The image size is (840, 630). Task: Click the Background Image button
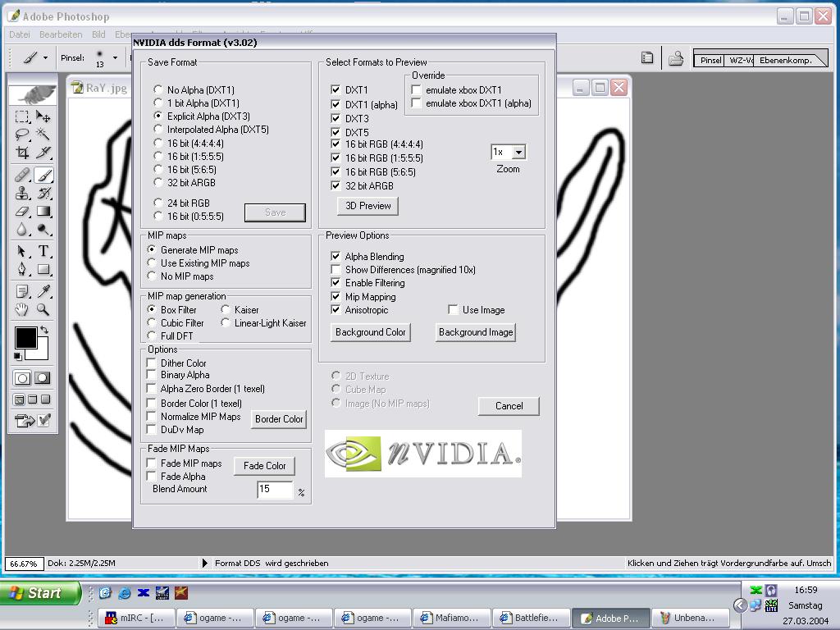pos(476,332)
